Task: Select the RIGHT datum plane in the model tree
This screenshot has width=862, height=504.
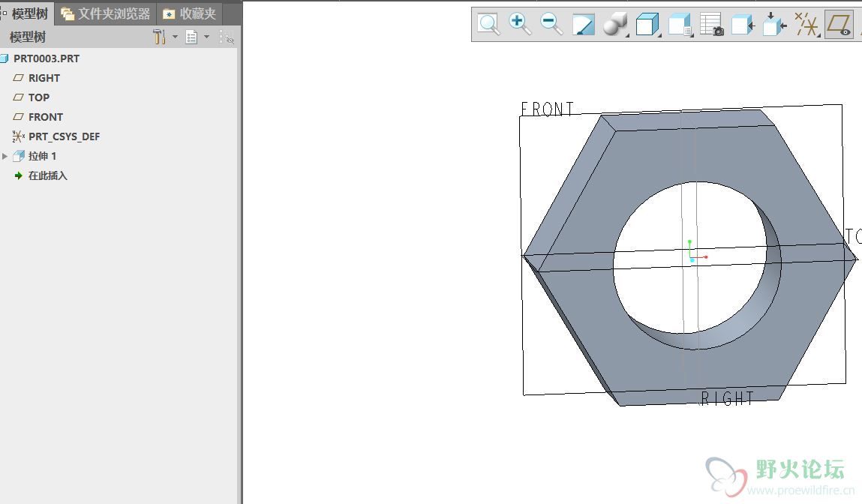Action: 44,78
